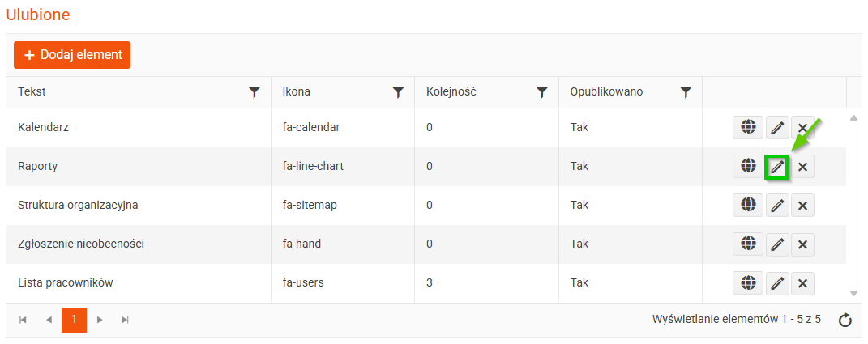Image resolution: width=868 pixels, height=344 pixels.
Task: Open filter for the Kolejność column
Action: point(542,92)
